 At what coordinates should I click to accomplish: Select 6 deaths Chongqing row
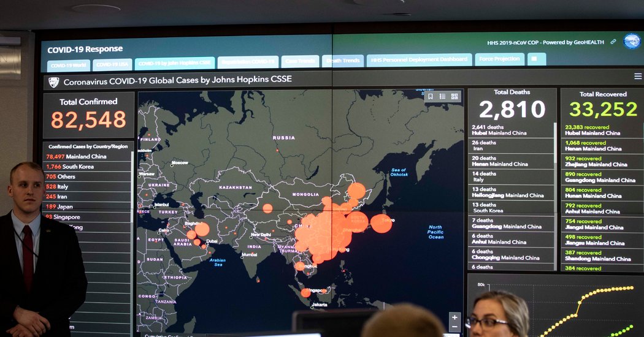[511, 254]
